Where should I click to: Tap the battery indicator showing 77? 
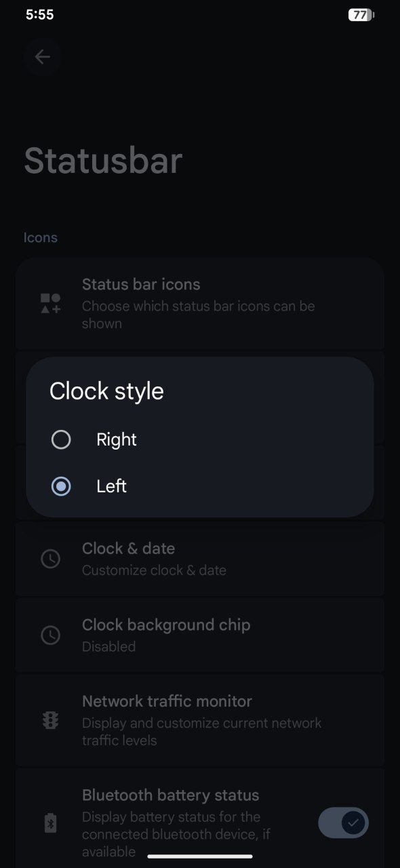tap(361, 15)
